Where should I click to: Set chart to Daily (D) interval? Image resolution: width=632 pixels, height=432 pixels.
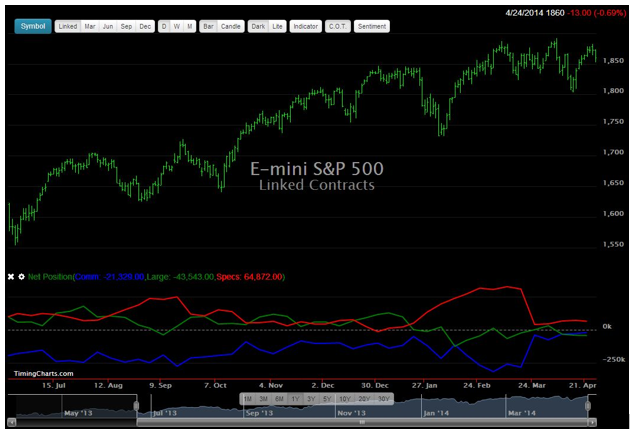(164, 26)
